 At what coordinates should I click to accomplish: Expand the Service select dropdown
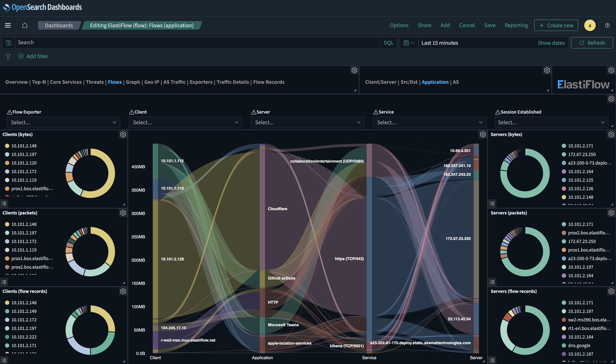coord(429,122)
